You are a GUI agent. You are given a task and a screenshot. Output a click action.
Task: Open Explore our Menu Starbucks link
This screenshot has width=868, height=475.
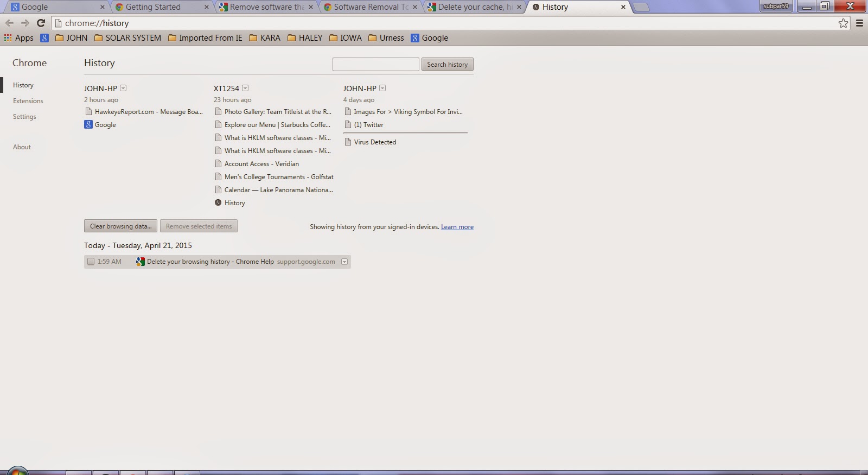[277, 125]
